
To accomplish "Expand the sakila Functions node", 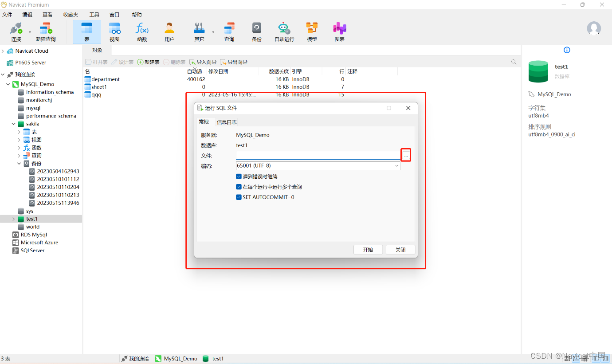I will point(19,148).
